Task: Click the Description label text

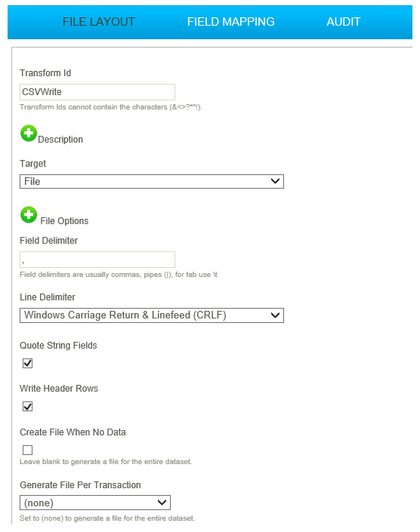Action: [x=60, y=140]
